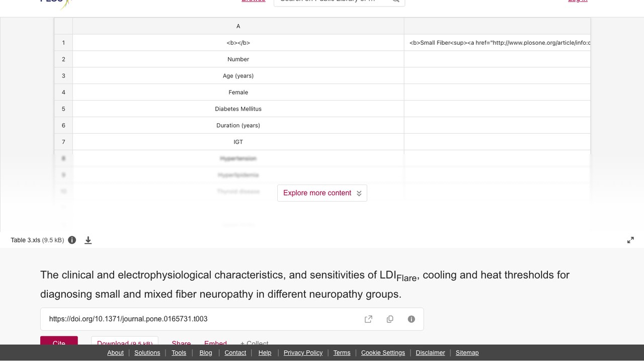The height and width of the screenshot is (362, 644).
Task: Click the "Table 3.xls" file name
Action: click(26, 240)
